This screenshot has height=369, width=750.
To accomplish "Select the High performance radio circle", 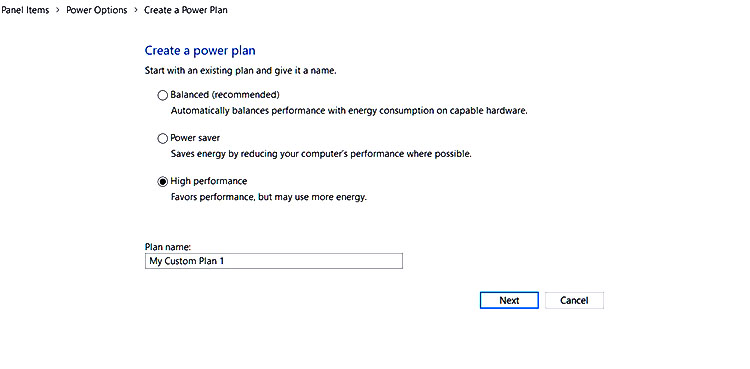I will coord(163,182).
